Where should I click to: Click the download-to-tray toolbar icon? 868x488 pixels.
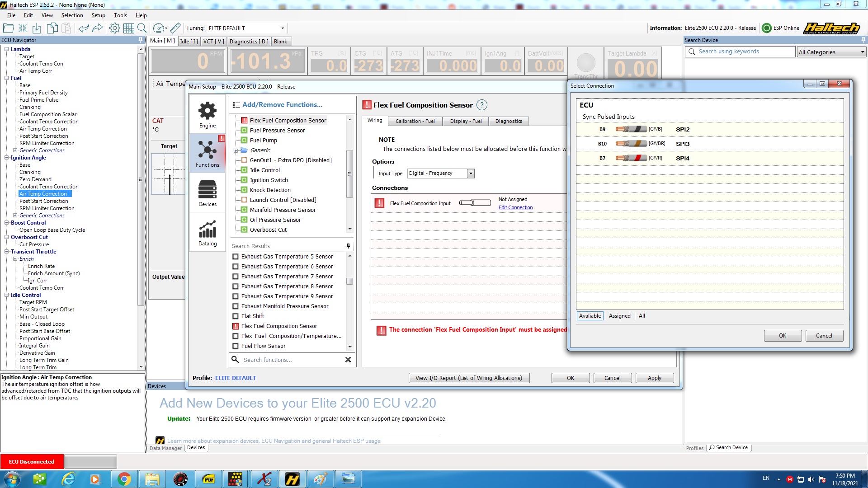point(37,28)
